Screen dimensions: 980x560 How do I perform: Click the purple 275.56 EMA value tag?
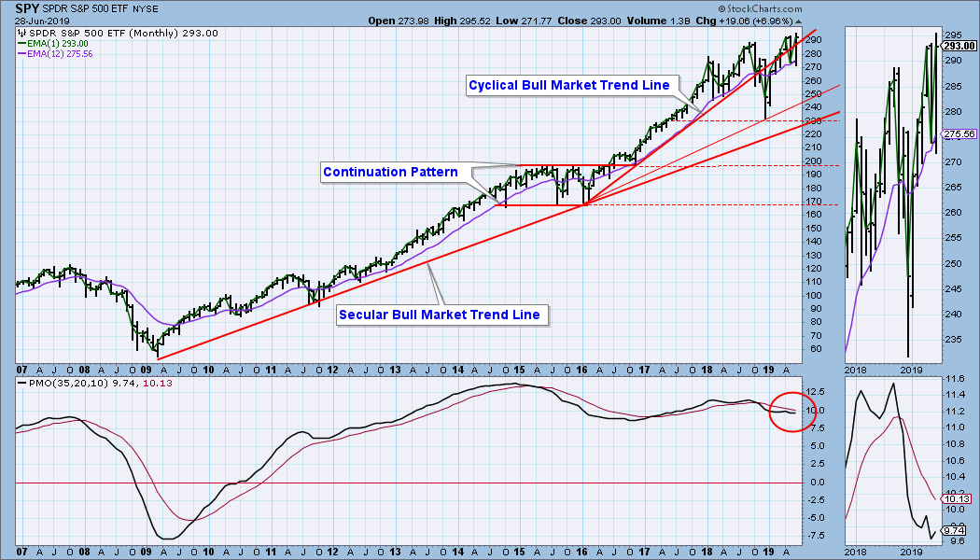[959, 133]
